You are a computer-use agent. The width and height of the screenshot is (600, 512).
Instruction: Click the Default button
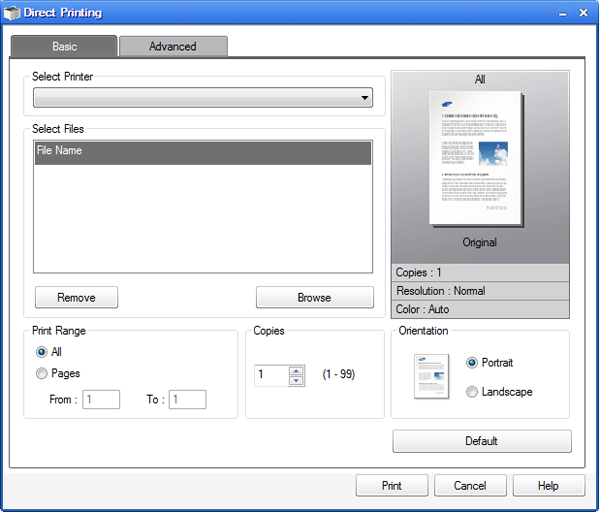point(482,441)
